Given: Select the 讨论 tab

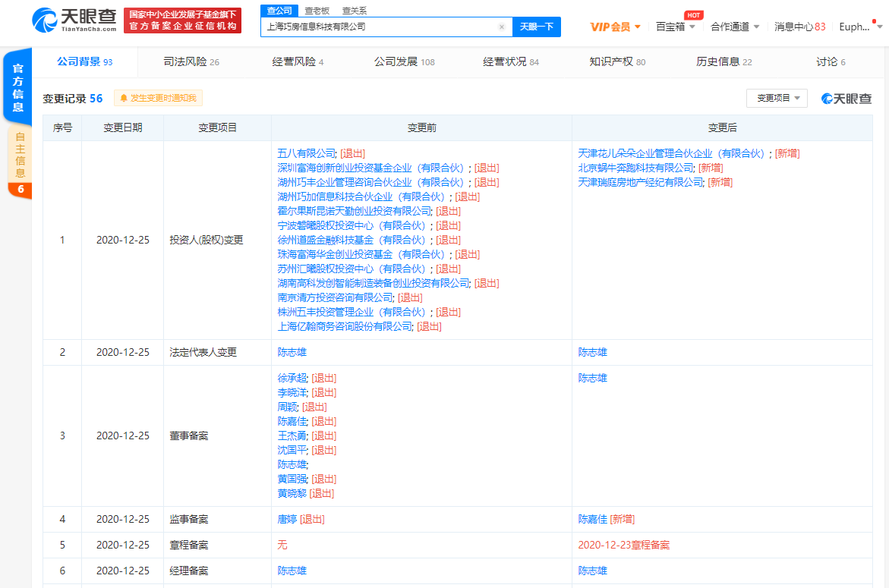Looking at the screenshot, I should pos(831,61).
